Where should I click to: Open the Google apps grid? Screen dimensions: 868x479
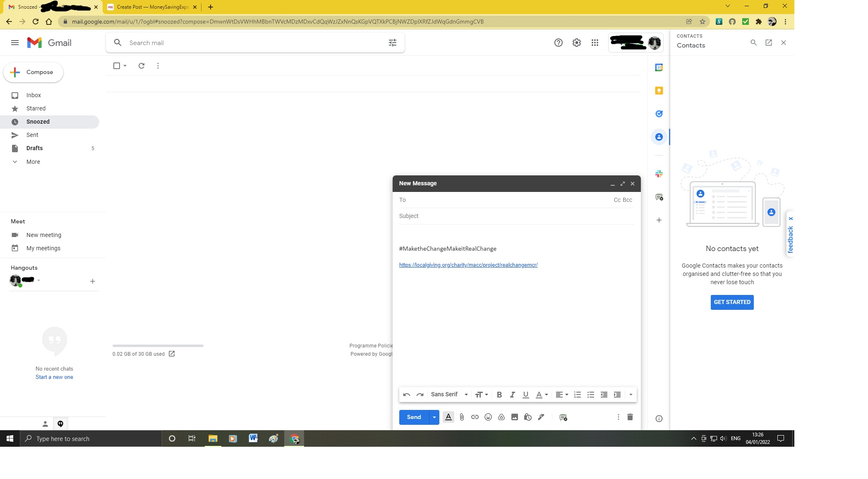pos(595,43)
